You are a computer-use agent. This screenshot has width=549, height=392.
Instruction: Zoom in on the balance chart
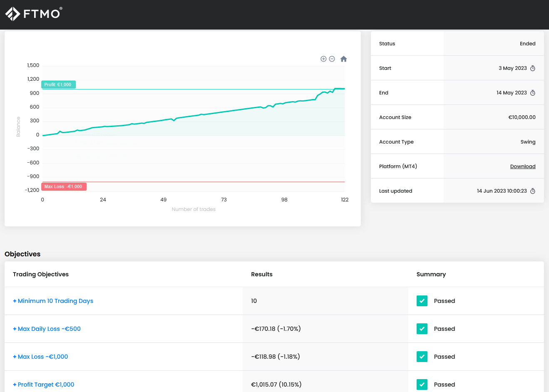point(323,59)
